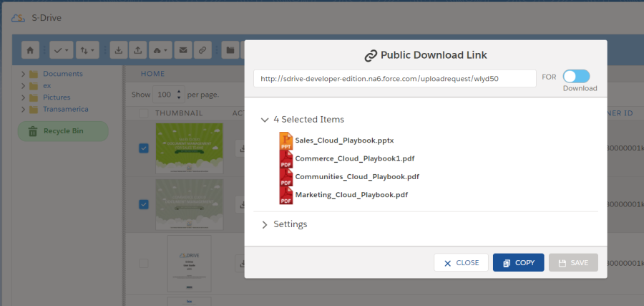Click the CLOSE button in dialog
The height and width of the screenshot is (306, 644).
pyautogui.click(x=461, y=263)
